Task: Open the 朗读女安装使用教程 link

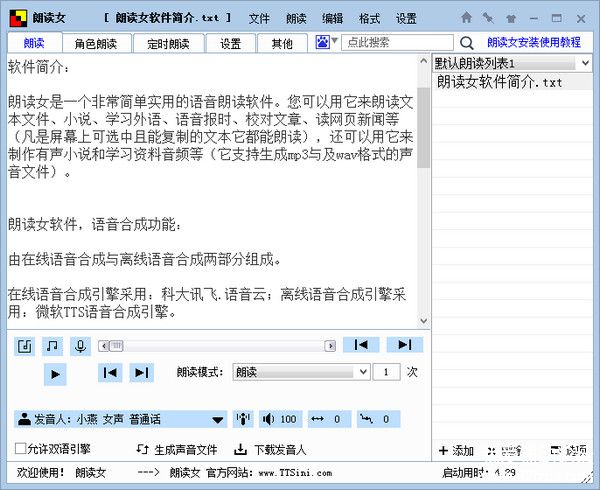Action: click(533, 43)
